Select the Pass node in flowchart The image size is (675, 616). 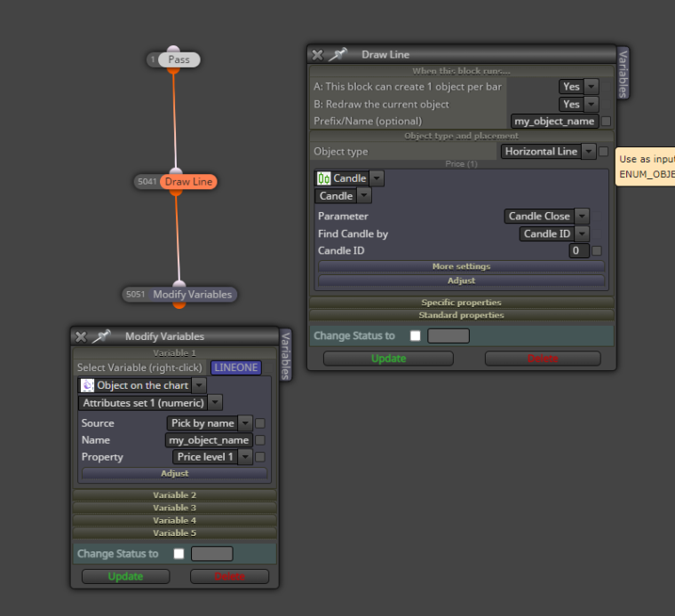point(179,59)
